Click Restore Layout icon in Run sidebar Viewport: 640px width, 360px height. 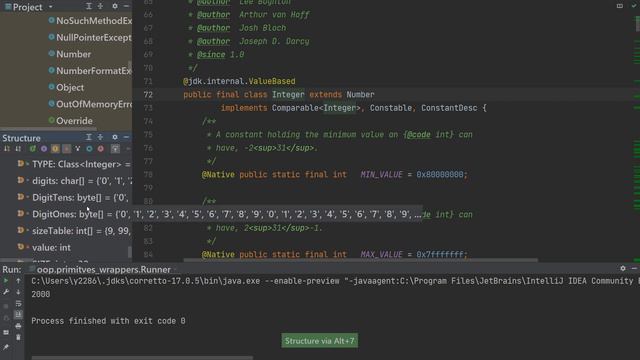tap(6, 333)
